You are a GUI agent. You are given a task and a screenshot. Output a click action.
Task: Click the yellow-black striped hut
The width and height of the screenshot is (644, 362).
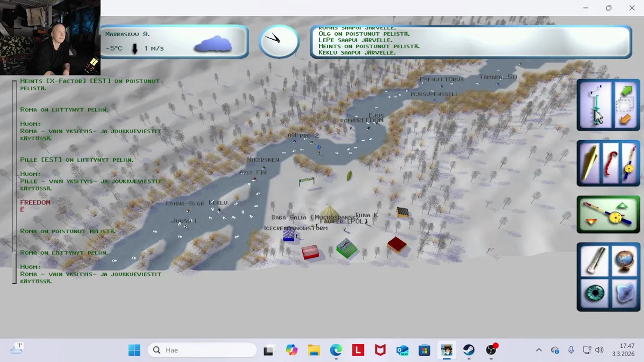pos(402,212)
